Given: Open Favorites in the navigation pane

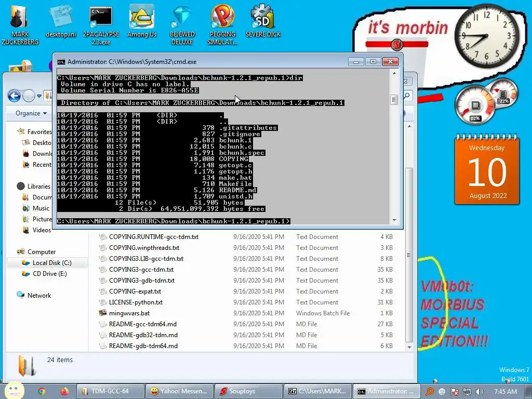Looking at the screenshot, I should pos(39,131).
